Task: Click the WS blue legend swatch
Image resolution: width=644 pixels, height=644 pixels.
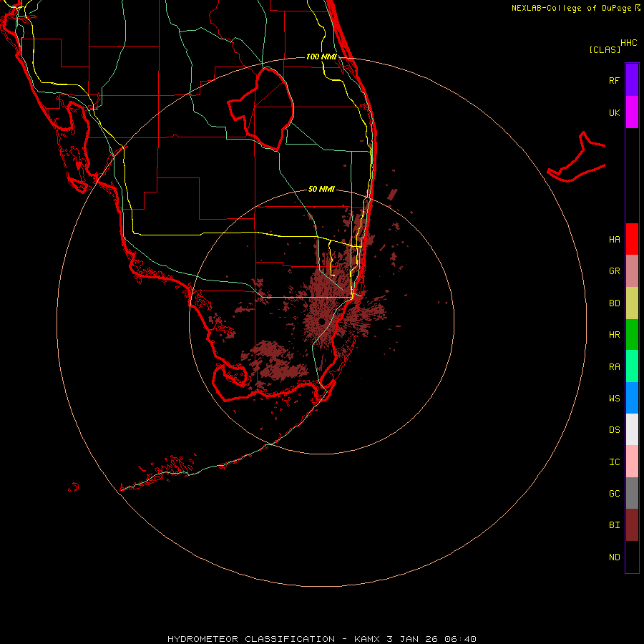Action: tap(632, 398)
